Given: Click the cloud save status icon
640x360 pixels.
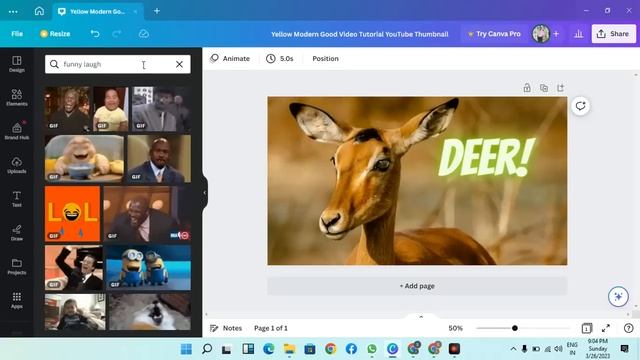Looking at the screenshot, I should (144, 34).
